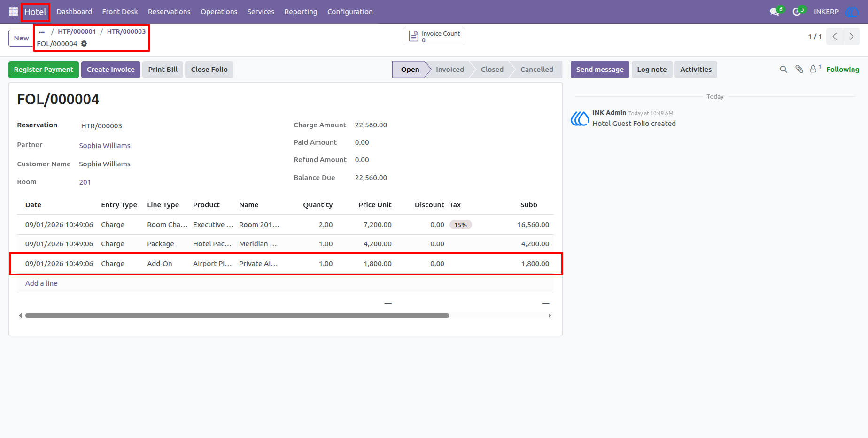Open the followers person icon
This screenshot has width=868, height=438.
tap(813, 69)
